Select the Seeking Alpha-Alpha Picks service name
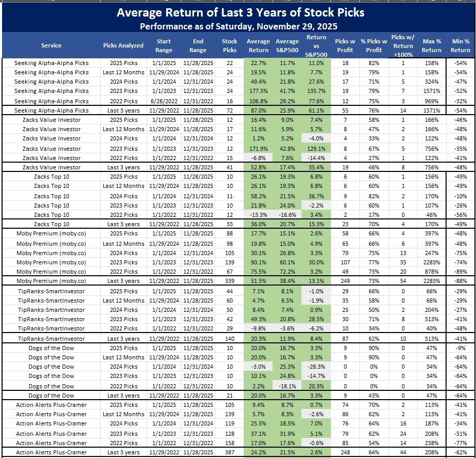The height and width of the screenshot is (458, 476). tap(51, 62)
